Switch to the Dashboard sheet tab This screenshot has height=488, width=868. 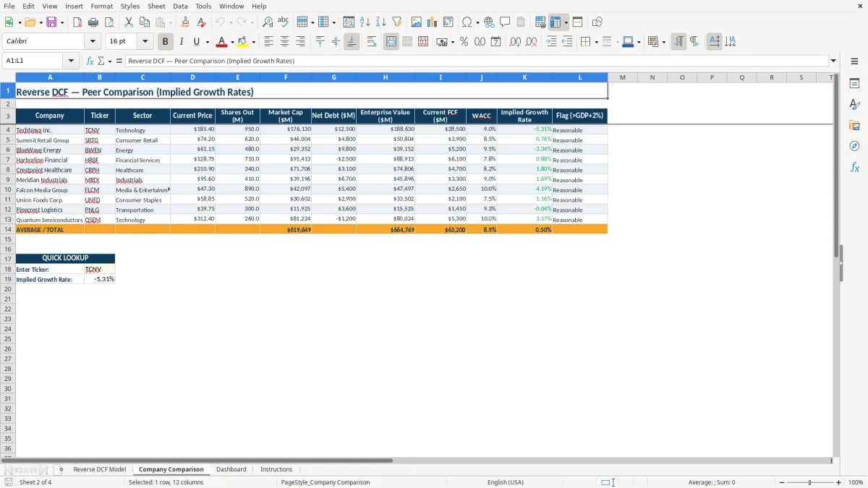(231, 469)
